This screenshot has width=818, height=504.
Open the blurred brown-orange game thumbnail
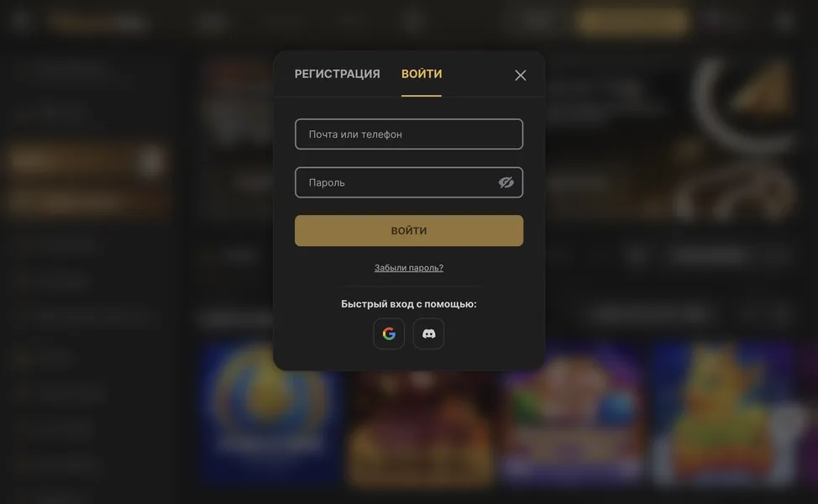click(422, 428)
